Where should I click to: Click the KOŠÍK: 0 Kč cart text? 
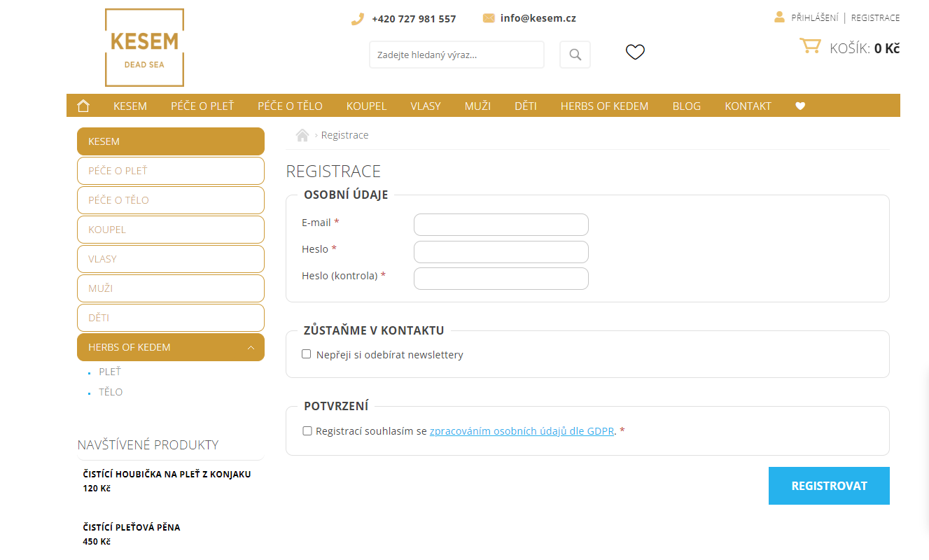(865, 48)
